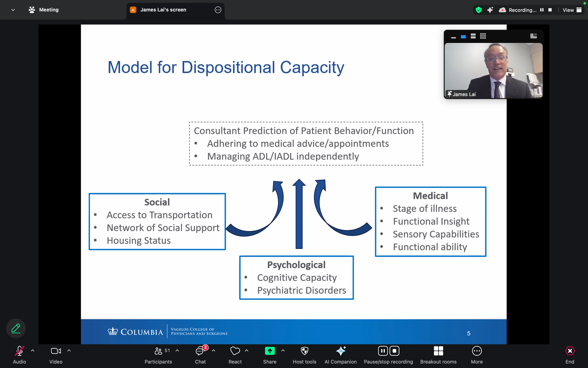Expand video options caret
This screenshot has width=588, height=368.
tap(69, 351)
